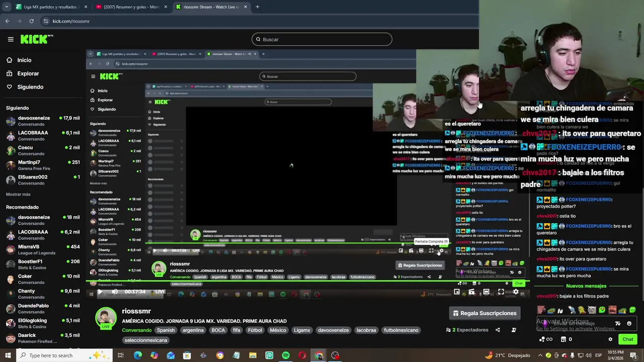
Task: Open a new browser tab with plus button
Action: tap(257, 7)
